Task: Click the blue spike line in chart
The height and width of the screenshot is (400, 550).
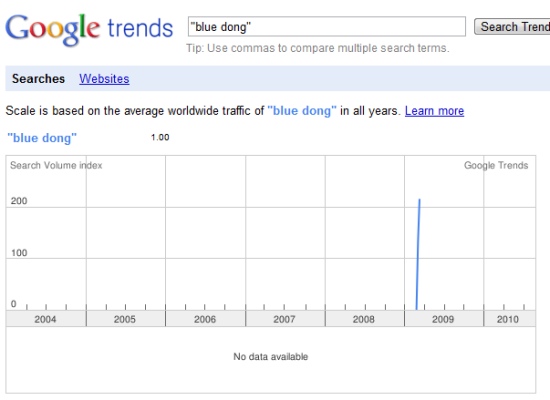Action: click(x=418, y=254)
